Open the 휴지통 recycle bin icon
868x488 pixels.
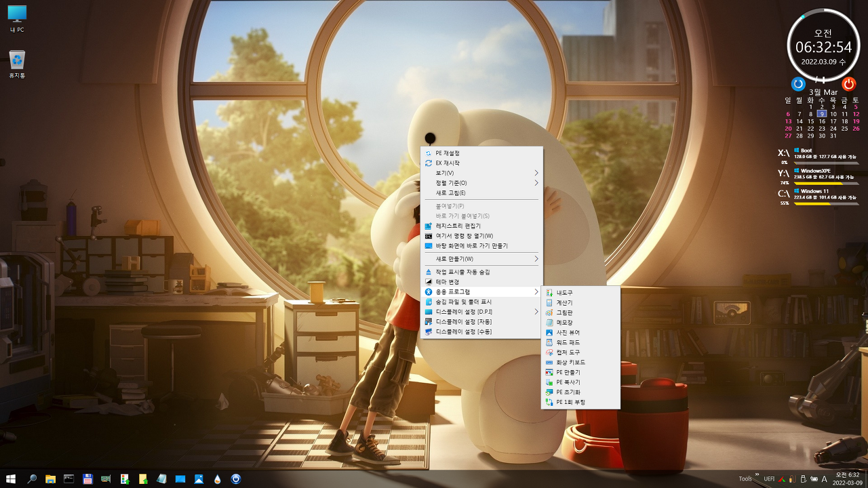coord(17,64)
